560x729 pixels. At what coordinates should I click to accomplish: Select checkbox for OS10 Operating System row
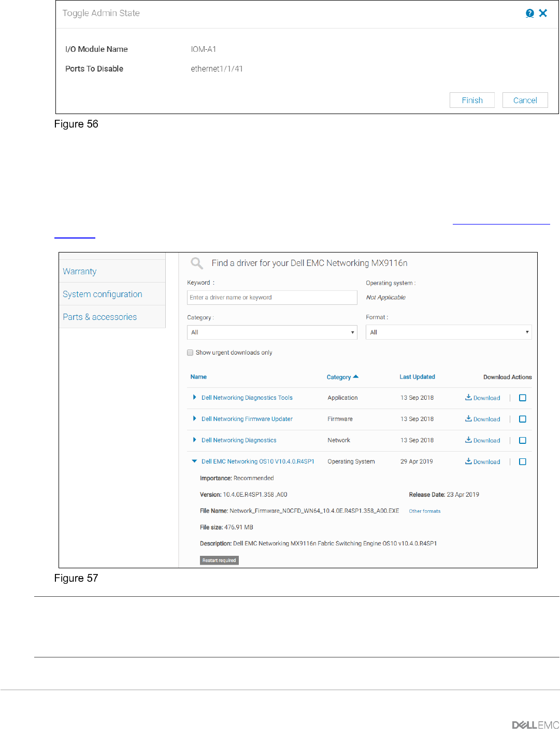[523, 461]
